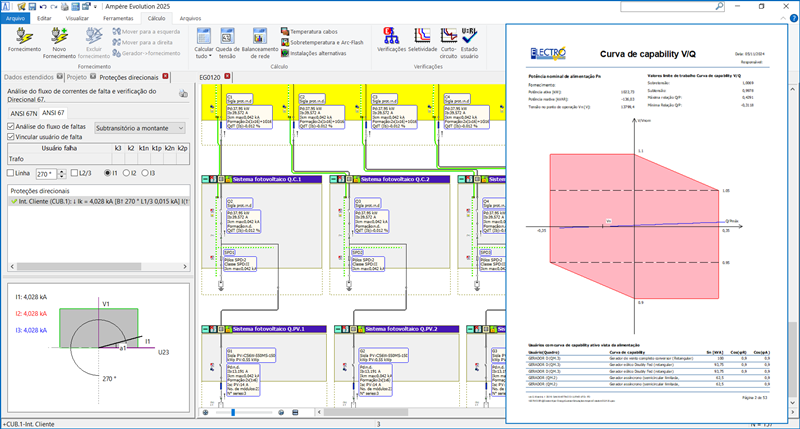Select the ANSI 67 tab

(53, 113)
